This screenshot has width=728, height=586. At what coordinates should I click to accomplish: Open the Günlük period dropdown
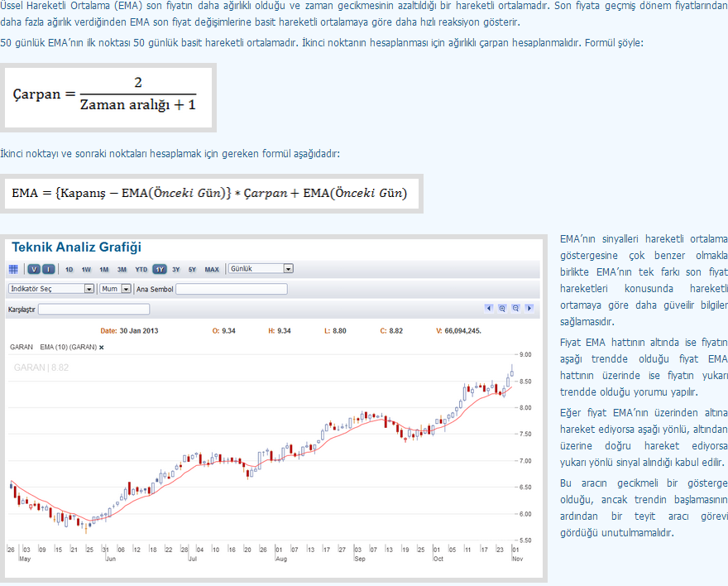261,269
